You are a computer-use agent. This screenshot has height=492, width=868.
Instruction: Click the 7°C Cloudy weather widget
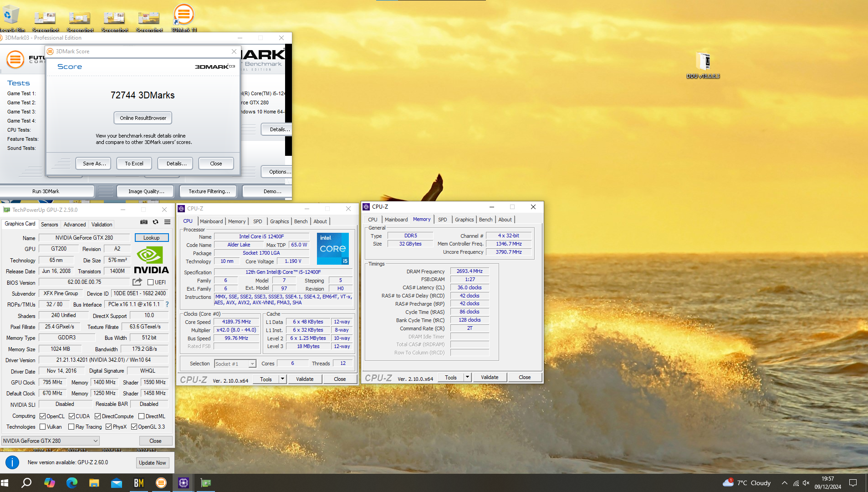[747, 483]
